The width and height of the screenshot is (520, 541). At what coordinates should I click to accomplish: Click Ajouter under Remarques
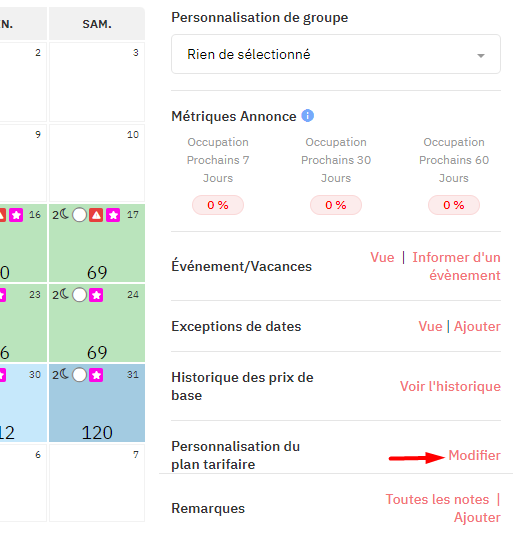pyautogui.click(x=477, y=518)
